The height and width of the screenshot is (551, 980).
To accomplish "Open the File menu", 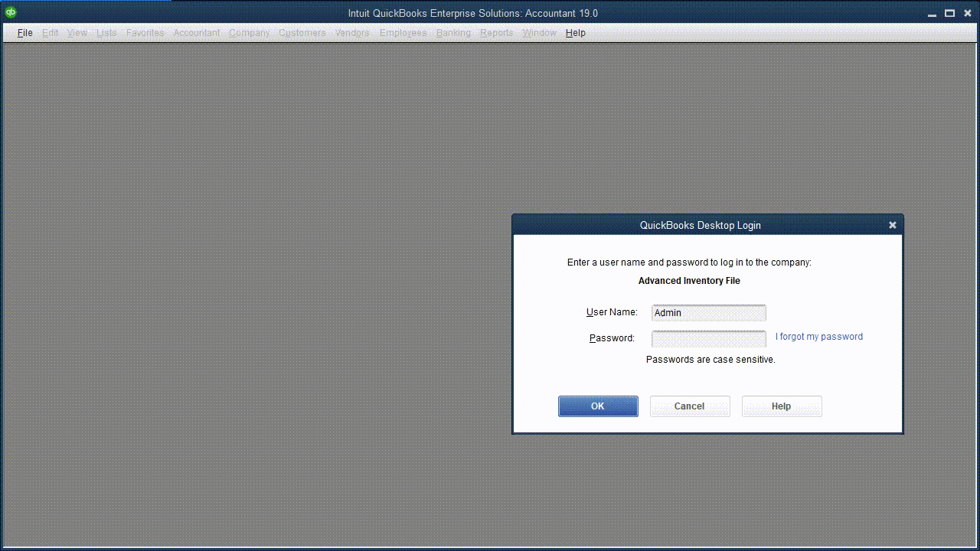I will [x=24, y=33].
